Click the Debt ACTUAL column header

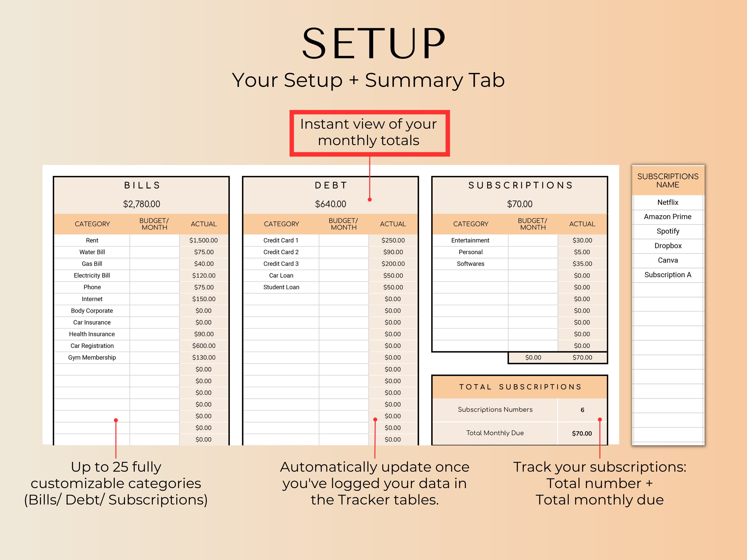[393, 224]
